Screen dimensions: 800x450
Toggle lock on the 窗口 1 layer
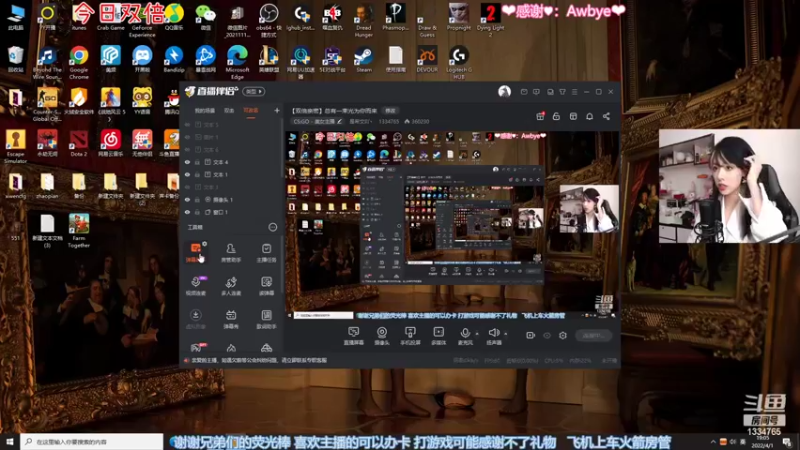click(197, 212)
